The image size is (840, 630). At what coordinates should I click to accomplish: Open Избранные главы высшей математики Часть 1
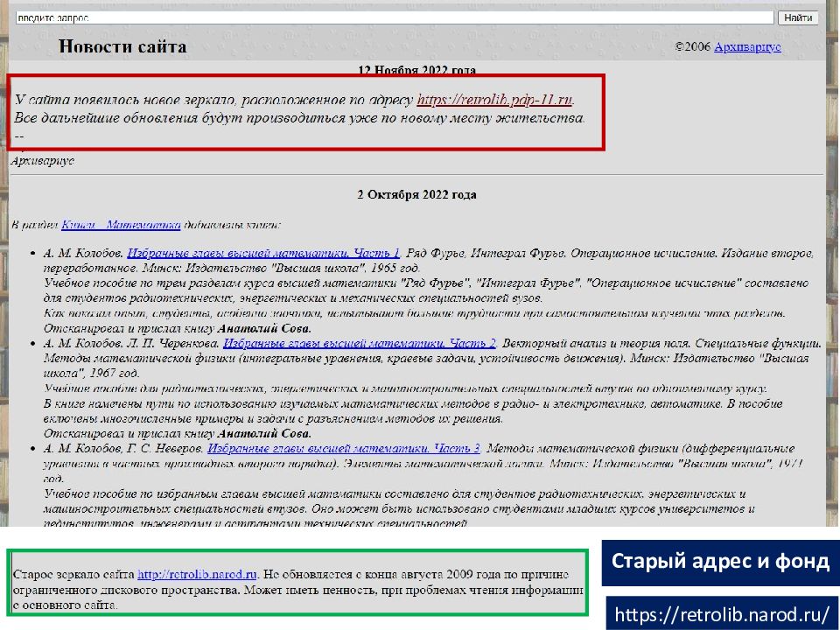click(263, 253)
